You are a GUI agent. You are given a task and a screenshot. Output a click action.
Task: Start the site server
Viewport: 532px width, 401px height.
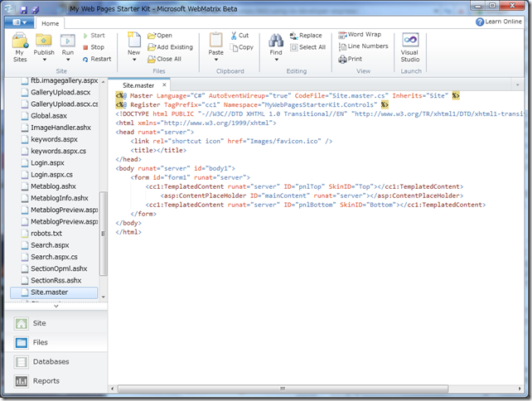tap(94, 36)
